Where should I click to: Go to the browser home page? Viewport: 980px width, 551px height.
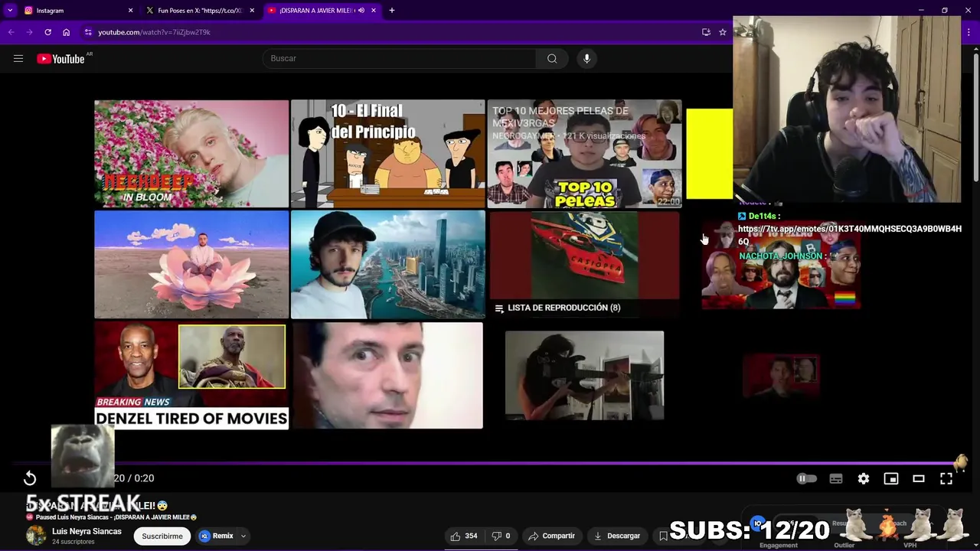coord(67,32)
